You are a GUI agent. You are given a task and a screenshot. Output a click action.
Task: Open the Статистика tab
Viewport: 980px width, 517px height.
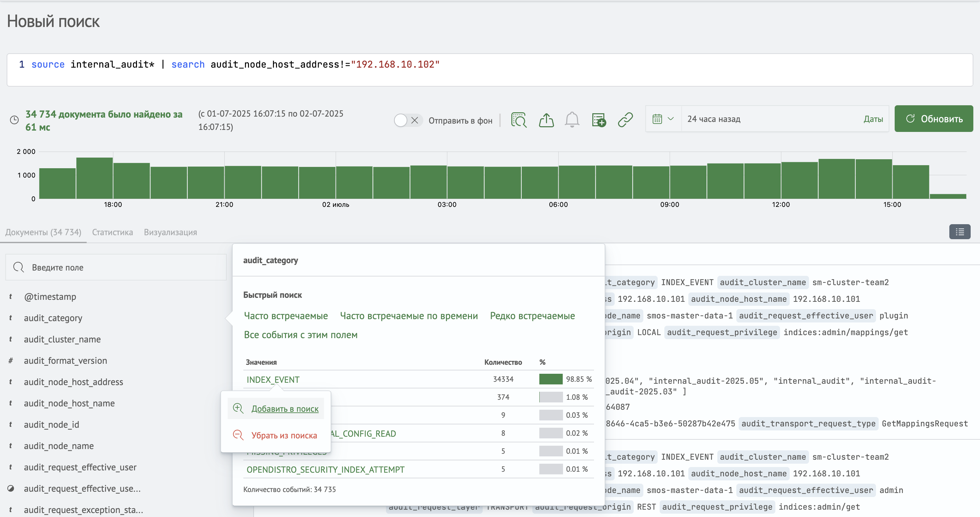coord(113,232)
